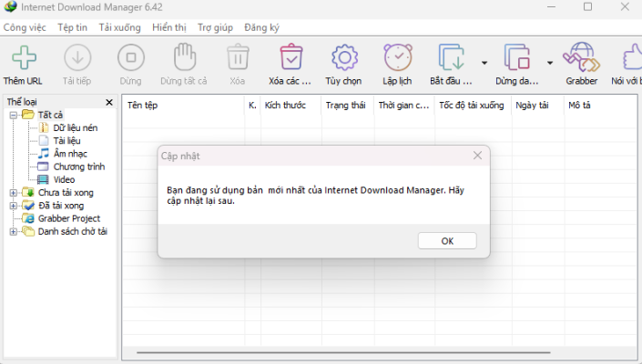Open the Công việc menu
The height and width of the screenshot is (364, 642).
point(25,27)
